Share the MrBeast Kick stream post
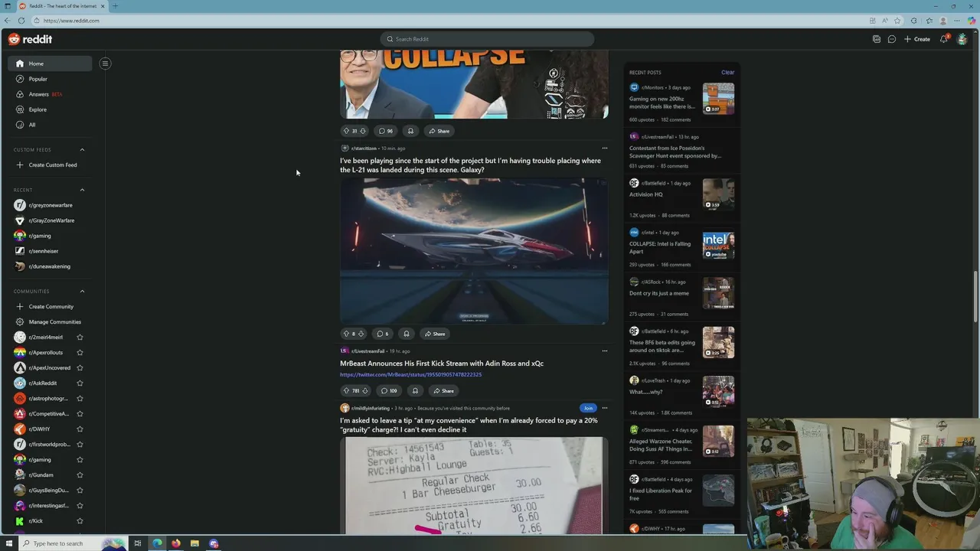This screenshot has width=980, height=551. 444,391
